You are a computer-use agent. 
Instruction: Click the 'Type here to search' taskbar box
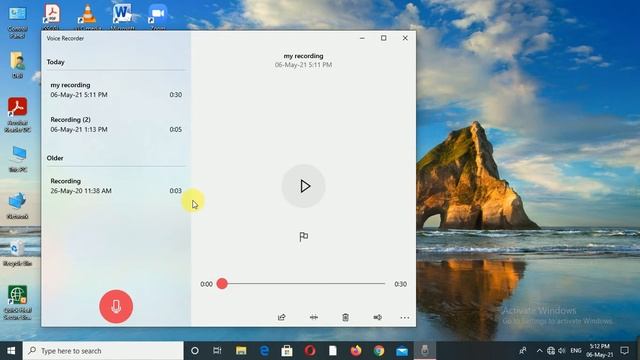(103, 351)
